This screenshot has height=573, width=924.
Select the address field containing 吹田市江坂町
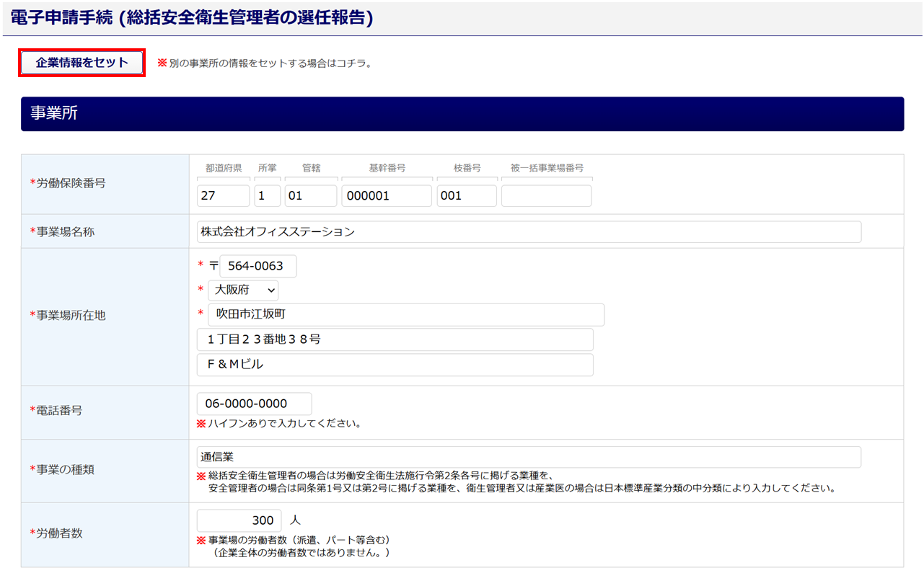[405, 315]
